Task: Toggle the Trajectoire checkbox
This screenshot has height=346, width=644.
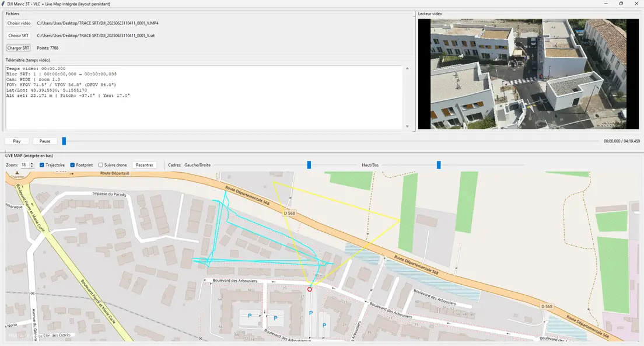Action: (x=43, y=165)
